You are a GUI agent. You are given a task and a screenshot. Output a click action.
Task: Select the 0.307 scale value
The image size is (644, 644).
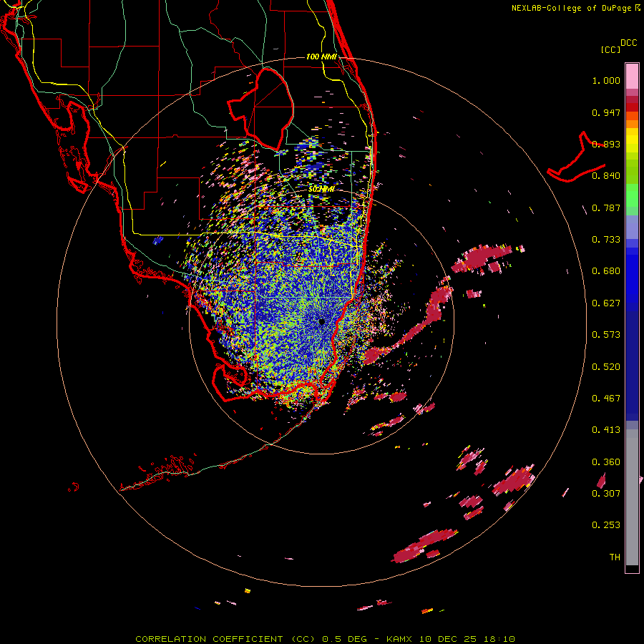tap(606, 494)
